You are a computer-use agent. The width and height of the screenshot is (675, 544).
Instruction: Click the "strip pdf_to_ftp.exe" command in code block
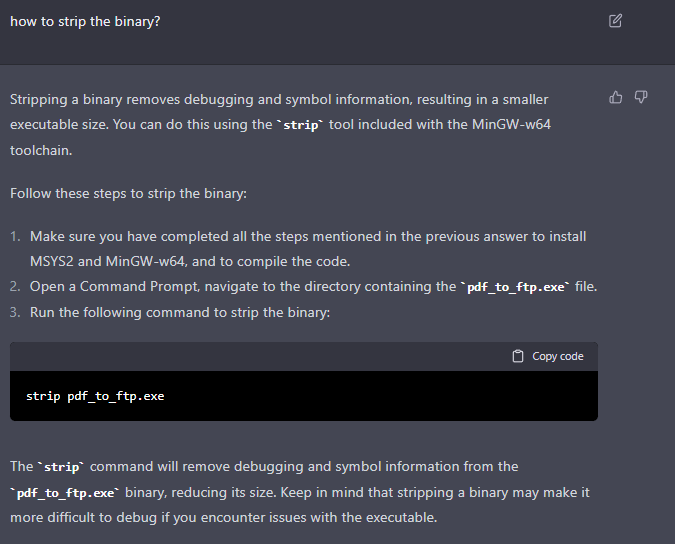[x=95, y=396]
